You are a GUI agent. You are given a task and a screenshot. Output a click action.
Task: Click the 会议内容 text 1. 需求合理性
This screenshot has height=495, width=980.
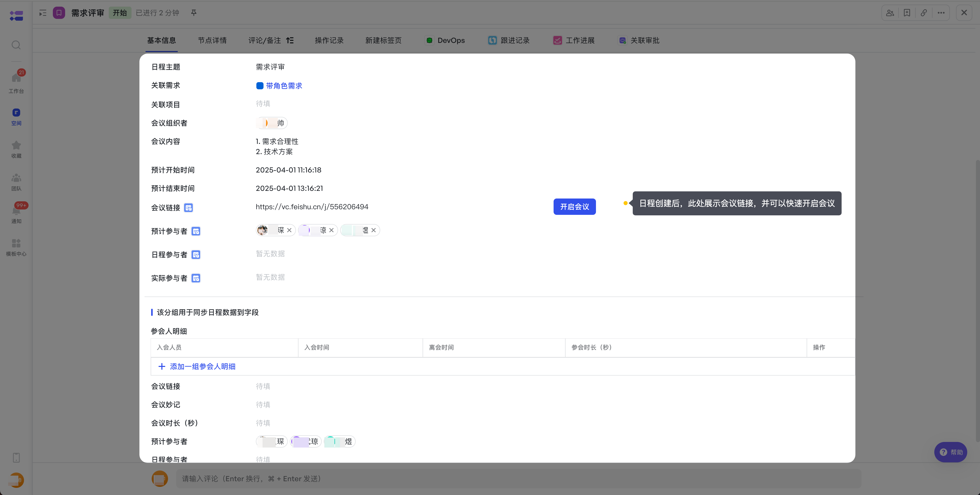coord(277,141)
